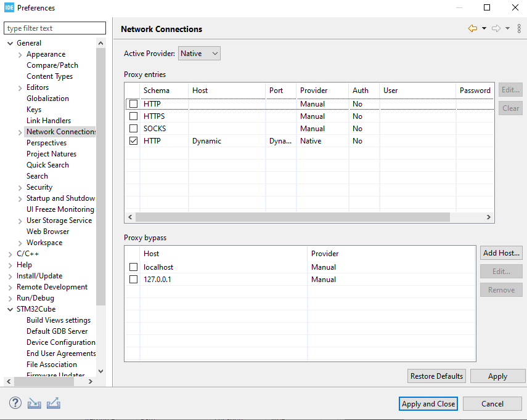527x420 pixels.
Task: Select the Dynamic host cell
Action: point(206,141)
